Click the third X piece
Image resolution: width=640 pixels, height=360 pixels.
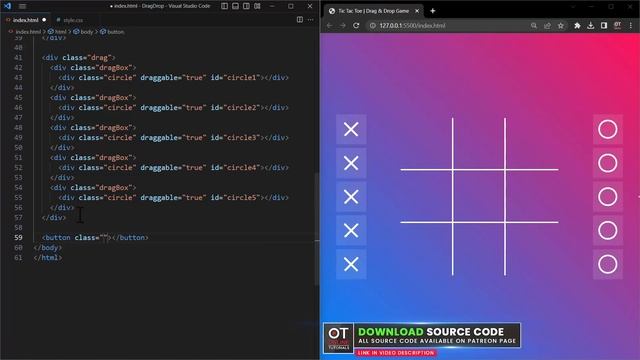[x=351, y=197]
